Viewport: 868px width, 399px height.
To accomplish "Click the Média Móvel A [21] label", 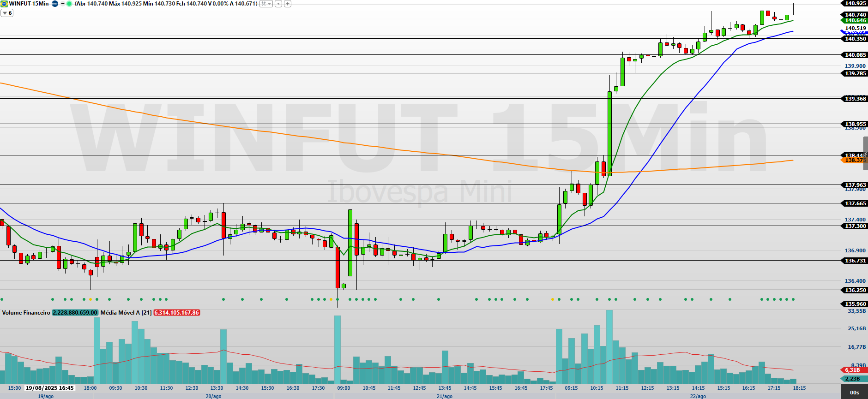I will (126, 313).
